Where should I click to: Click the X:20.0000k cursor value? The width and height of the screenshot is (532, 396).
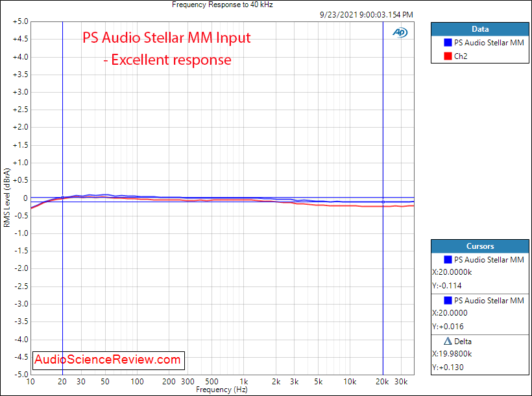click(x=452, y=272)
